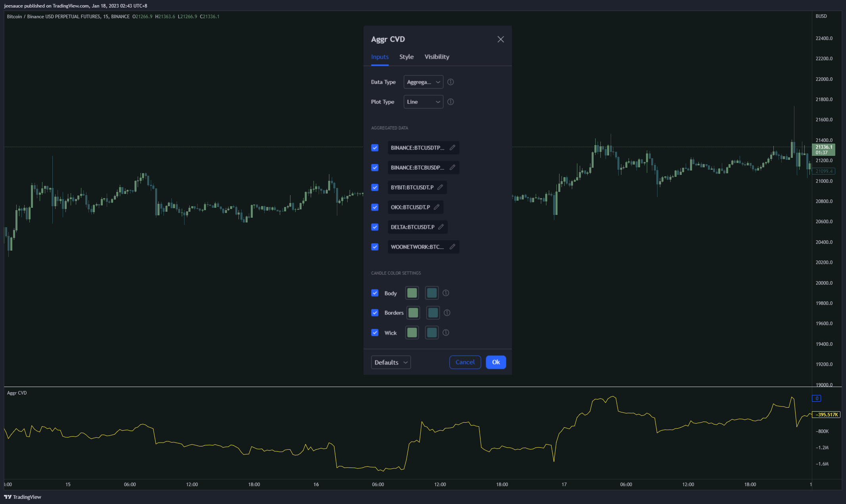Click pencil icon for WOONETWORK:BTC symbol
Viewport: 846px width, 504px height.
[452, 247]
